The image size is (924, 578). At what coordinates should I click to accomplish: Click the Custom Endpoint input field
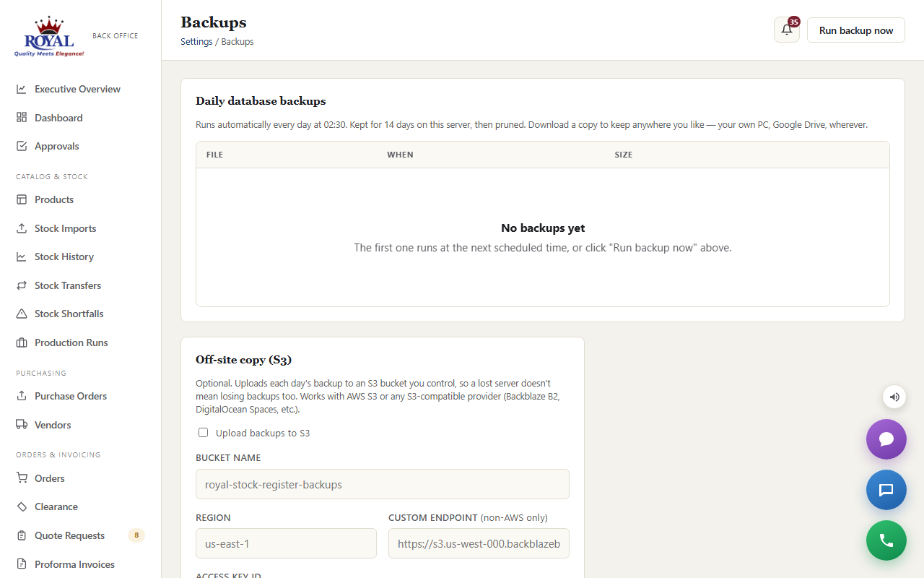[479, 543]
